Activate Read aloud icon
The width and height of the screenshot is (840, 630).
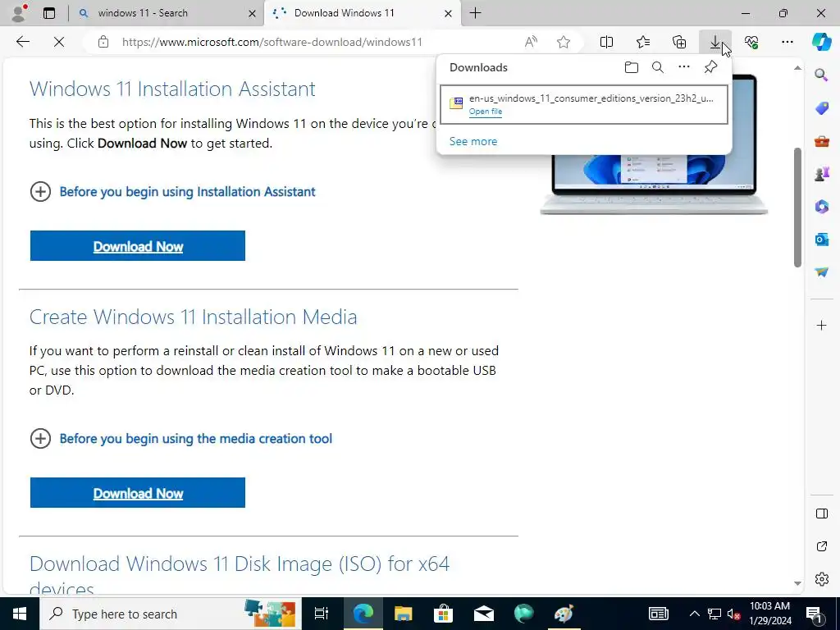click(x=531, y=42)
